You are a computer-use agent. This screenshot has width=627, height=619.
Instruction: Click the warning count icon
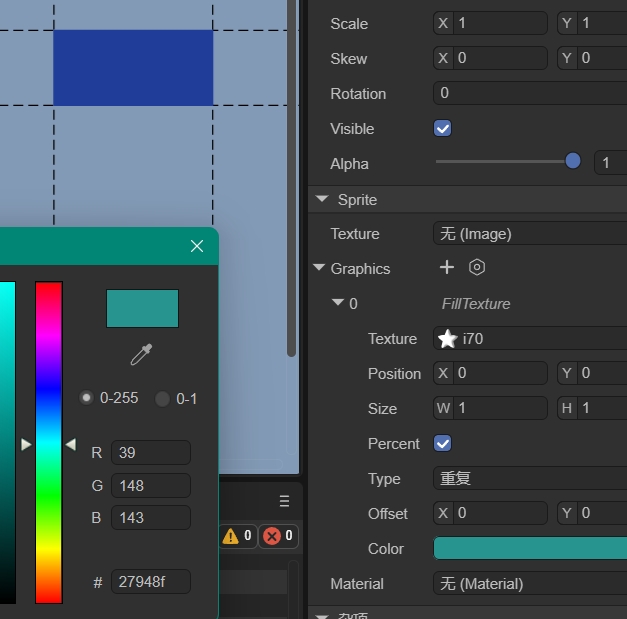231,536
